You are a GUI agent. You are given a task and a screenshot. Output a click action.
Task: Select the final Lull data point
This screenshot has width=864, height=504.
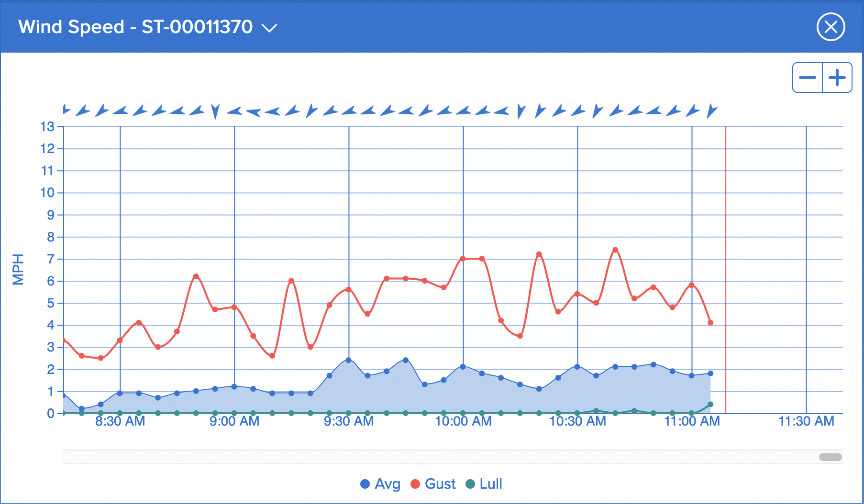pyautogui.click(x=710, y=405)
